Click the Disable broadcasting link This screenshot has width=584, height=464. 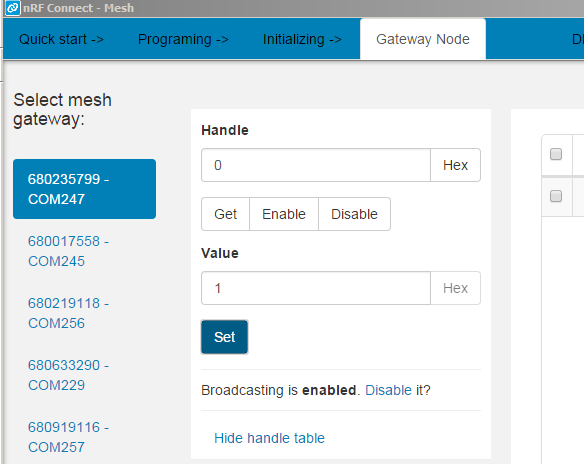(x=388, y=390)
